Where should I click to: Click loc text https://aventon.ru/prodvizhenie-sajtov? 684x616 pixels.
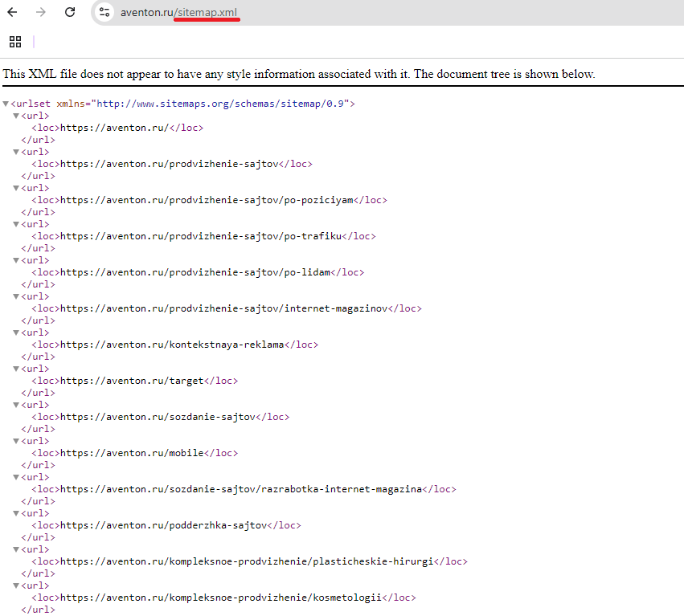170,164
